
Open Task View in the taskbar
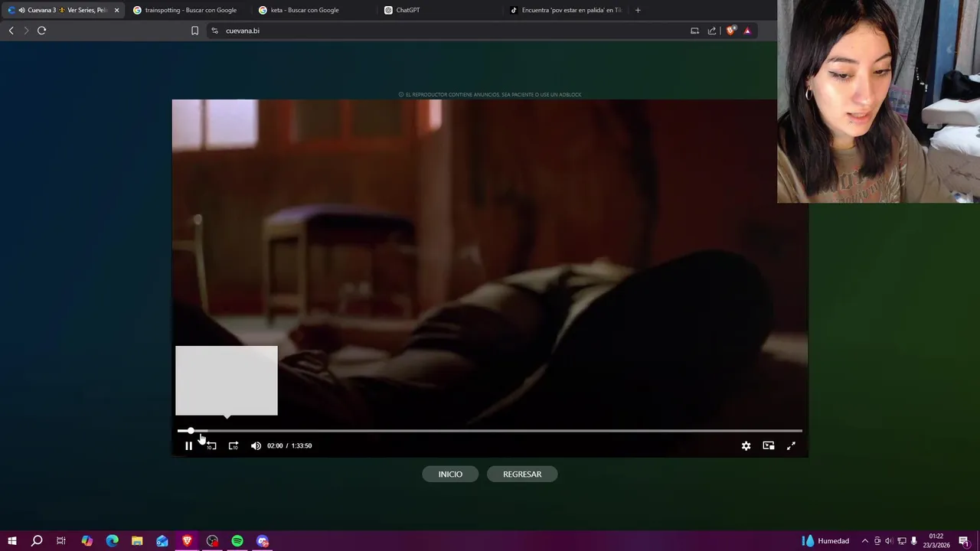61,541
